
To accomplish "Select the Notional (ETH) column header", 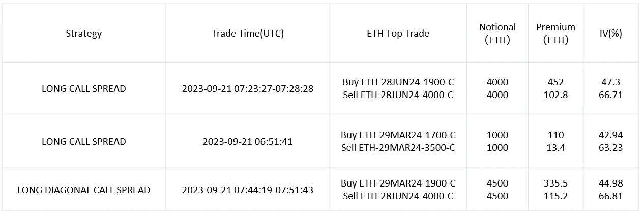I will pyautogui.click(x=497, y=34).
